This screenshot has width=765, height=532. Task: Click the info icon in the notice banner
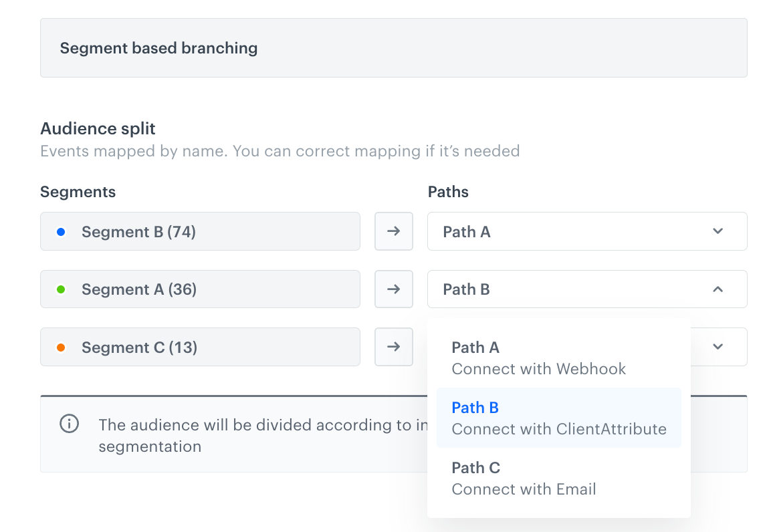(69, 424)
